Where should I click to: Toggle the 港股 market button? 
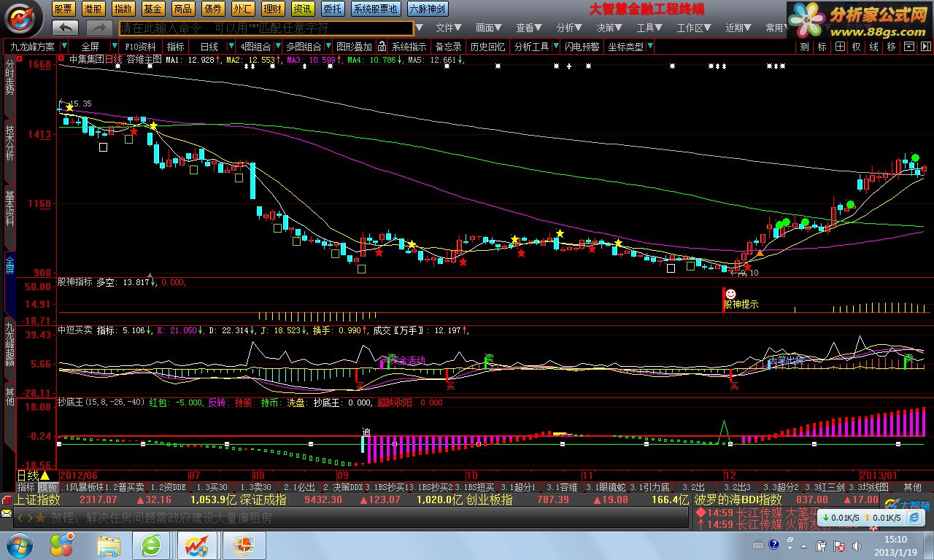point(93,9)
